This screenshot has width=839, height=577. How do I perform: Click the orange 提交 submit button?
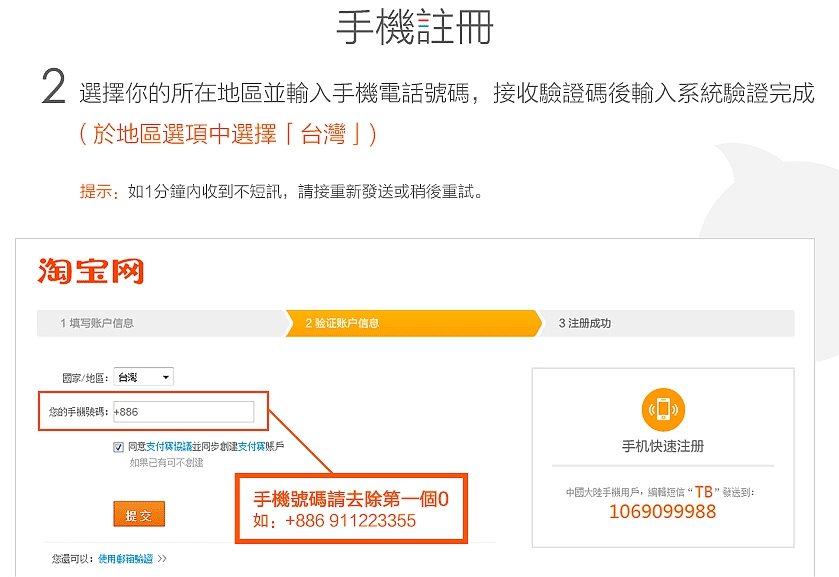click(x=139, y=515)
